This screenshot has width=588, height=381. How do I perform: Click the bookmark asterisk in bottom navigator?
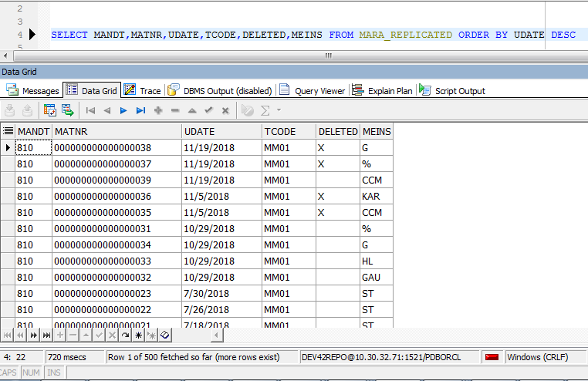[x=138, y=335]
